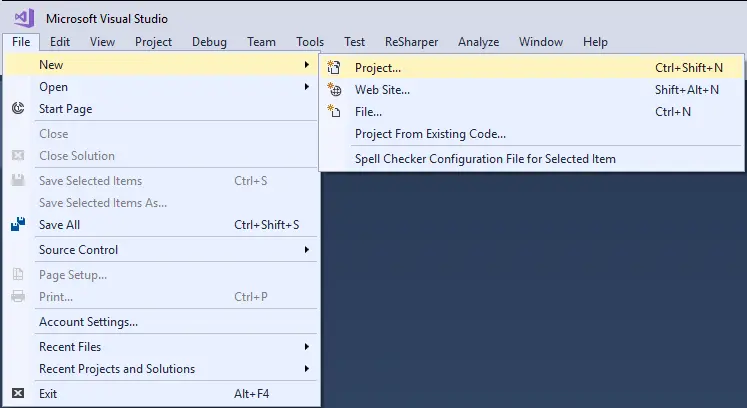Viewport: 747px width, 408px height.
Task: Click the Page Setup icon
Action: (x=18, y=274)
